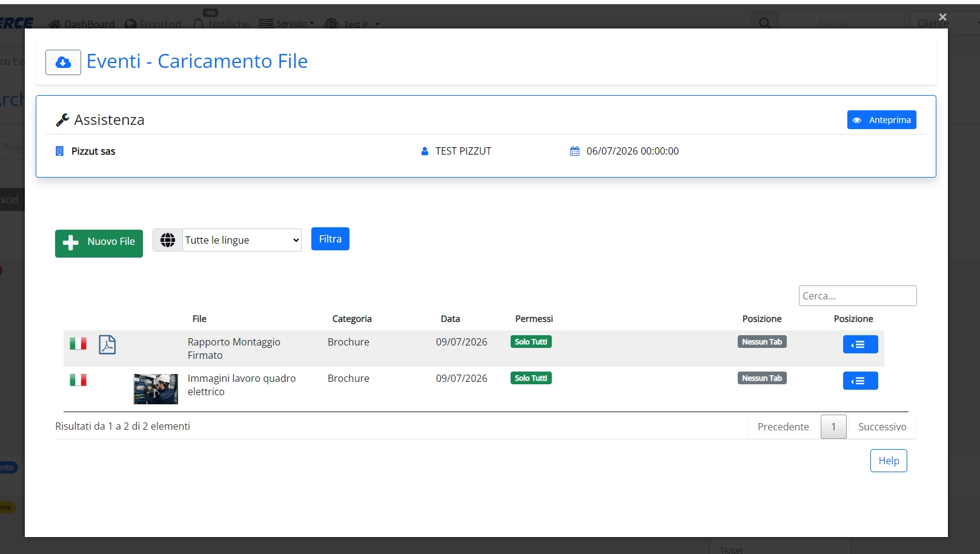Open the PDF icon for Rapporto Montaggio Firmato
Screen dimensions: 980x554
107,344
